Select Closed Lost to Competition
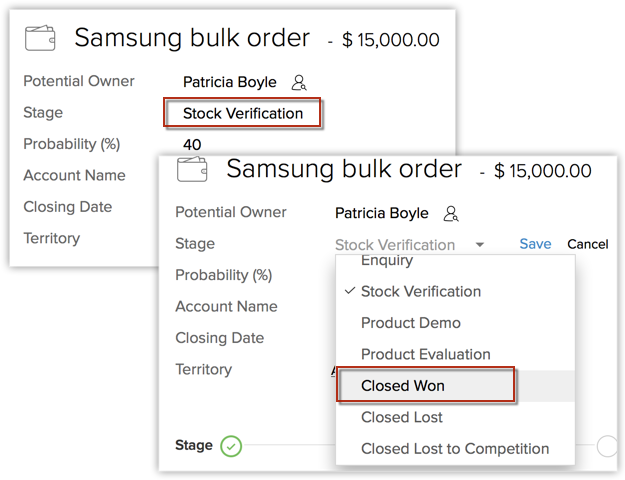The image size is (625, 480). coord(455,449)
